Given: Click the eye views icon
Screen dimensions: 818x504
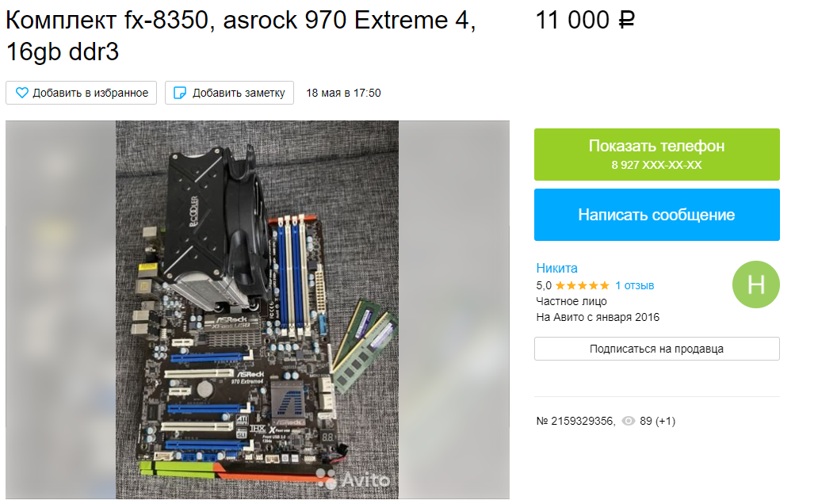Looking at the screenshot, I should [x=628, y=421].
